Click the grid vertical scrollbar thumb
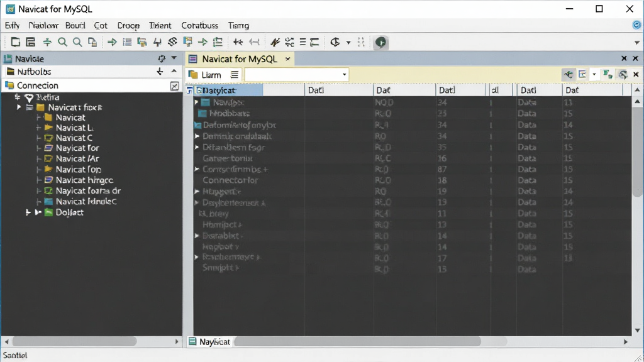Screen dimensions: 644x362 (x=637, y=153)
